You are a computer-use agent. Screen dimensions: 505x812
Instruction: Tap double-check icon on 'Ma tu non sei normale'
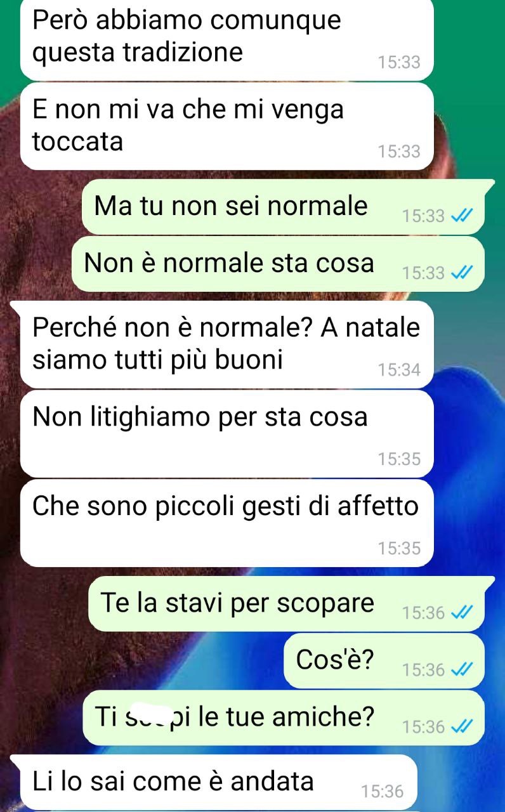[x=461, y=216]
